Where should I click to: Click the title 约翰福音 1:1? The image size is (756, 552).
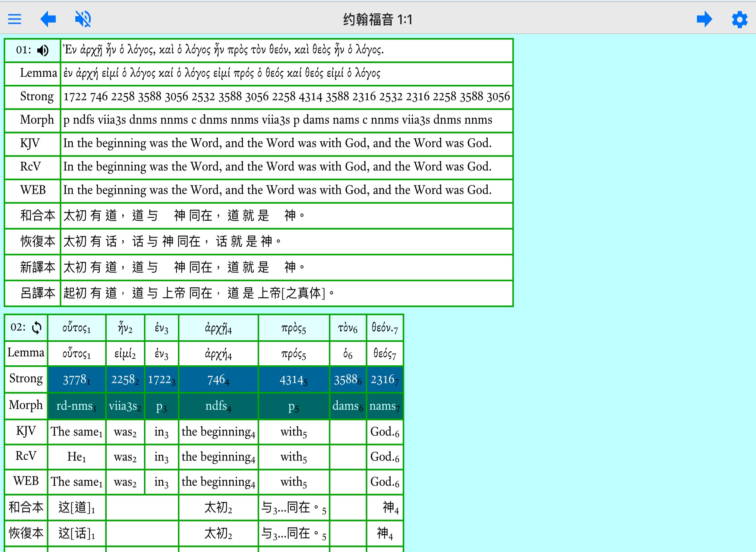(378, 19)
